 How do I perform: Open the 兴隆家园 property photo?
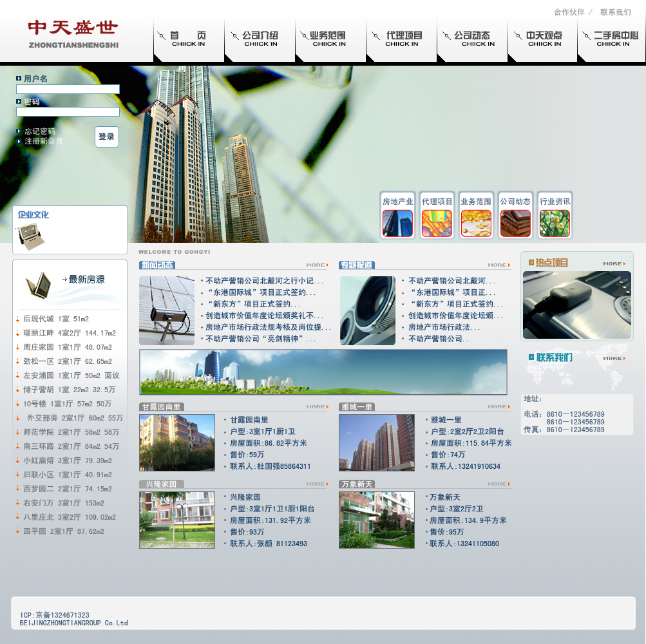[177, 520]
